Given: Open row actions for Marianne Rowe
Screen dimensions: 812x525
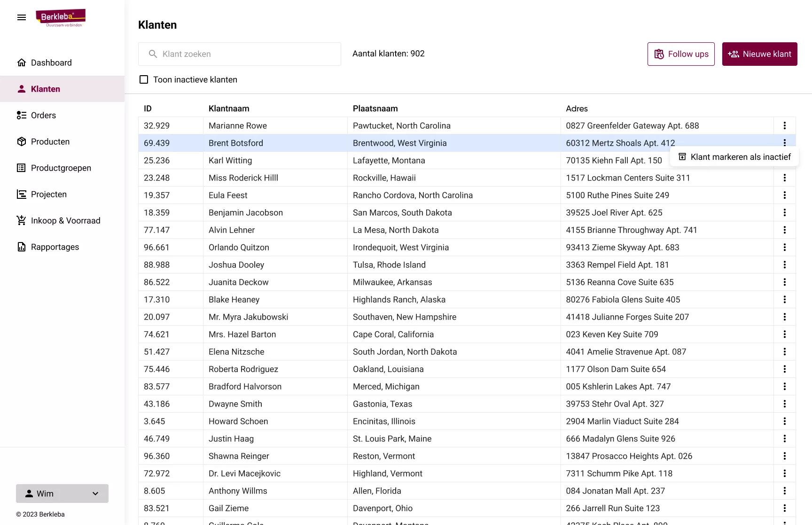Looking at the screenshot, I should click(x=784, y=125).
